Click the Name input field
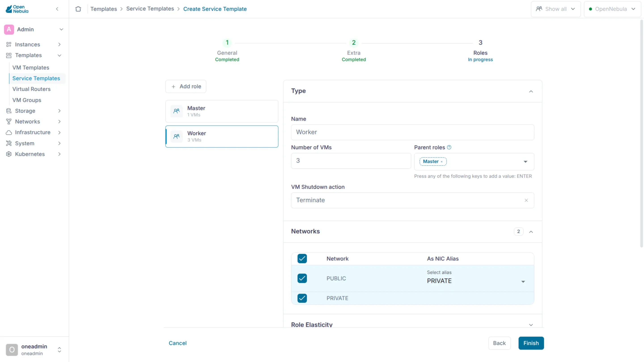 [x=413, y=132]
